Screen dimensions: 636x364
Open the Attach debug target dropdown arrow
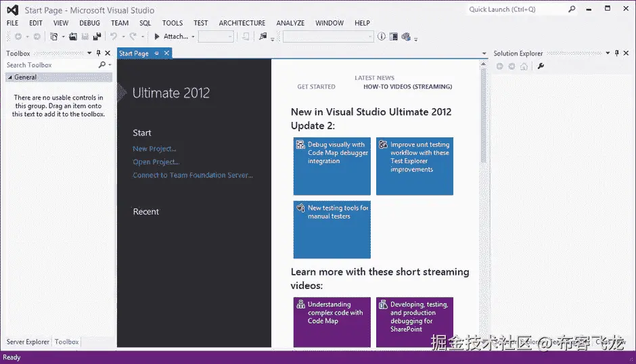(x=193, y=37)
